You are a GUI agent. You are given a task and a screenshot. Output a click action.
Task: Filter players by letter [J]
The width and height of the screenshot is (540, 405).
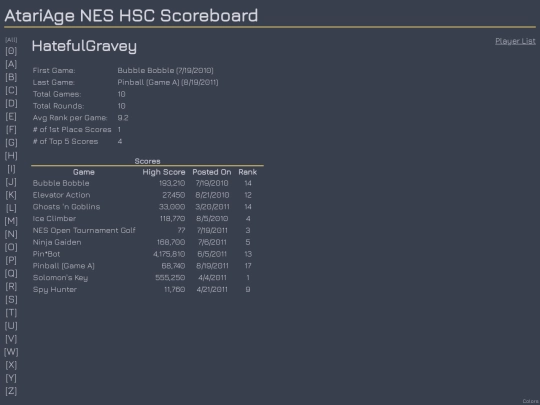[11, 182]
